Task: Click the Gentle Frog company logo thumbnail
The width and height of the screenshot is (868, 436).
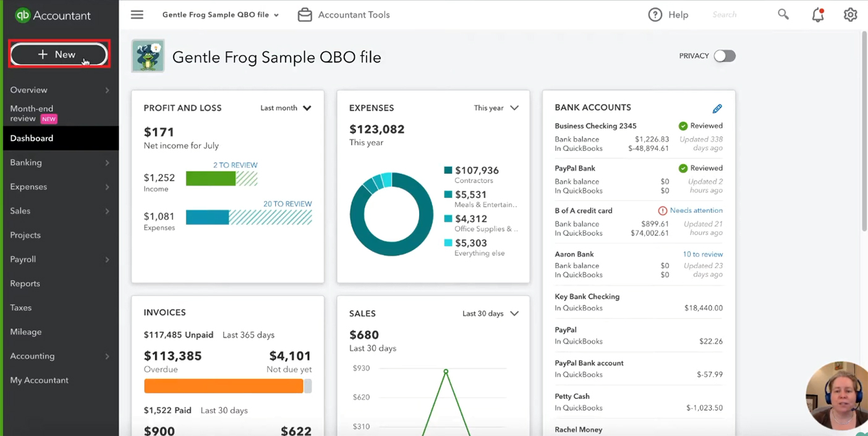Action: pos(148,56)
